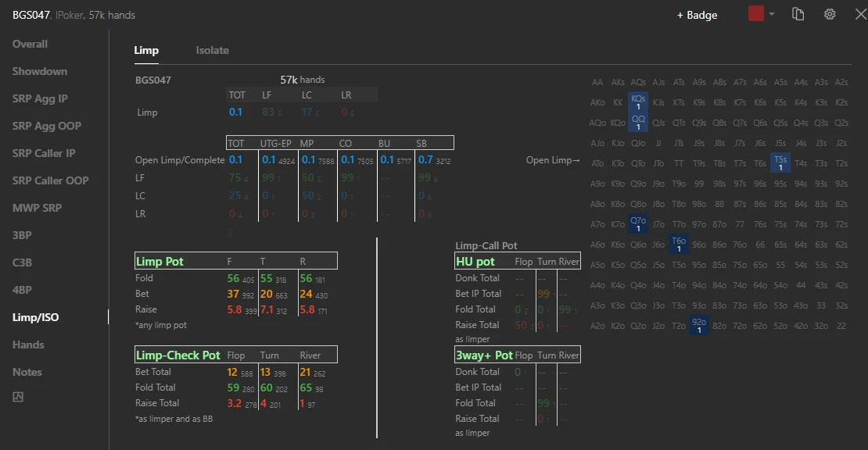This screenshot has width=868, height=450.
Task: Click the highlighted QQ hand cell
Action: coord(638,122)
